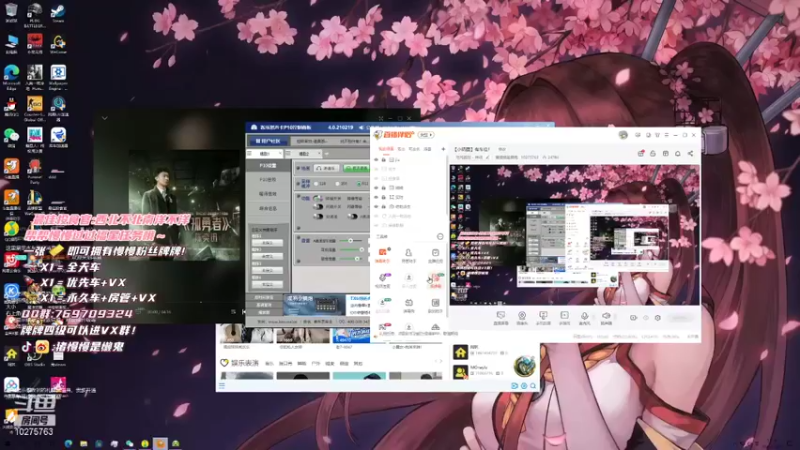Screen dimensions: 800x450
Task: Open This PC monitor desktop icon
Action: pos(11,42)
